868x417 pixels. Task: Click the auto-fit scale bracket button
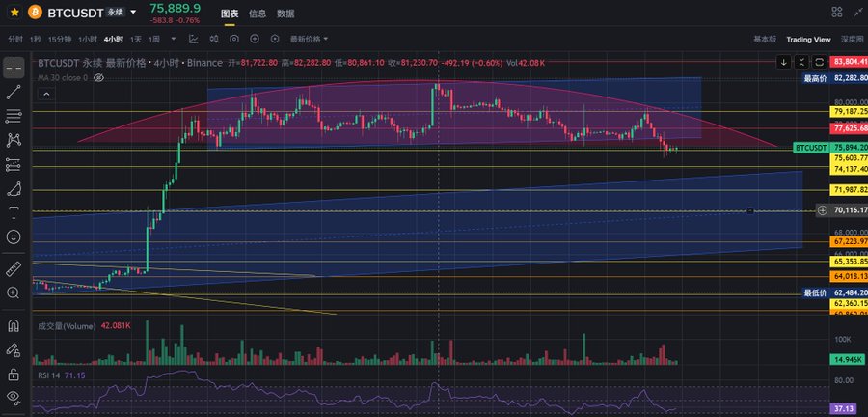[820, 62]
